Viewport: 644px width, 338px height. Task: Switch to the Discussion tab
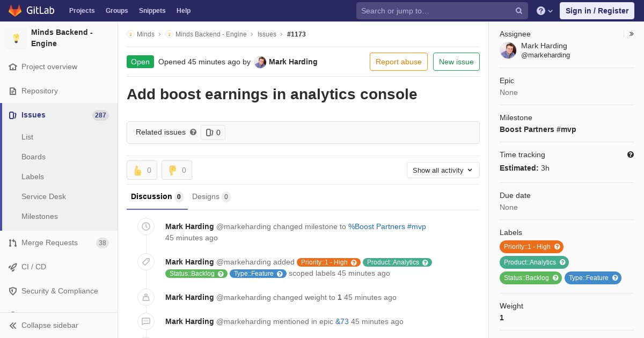[157, 197]
